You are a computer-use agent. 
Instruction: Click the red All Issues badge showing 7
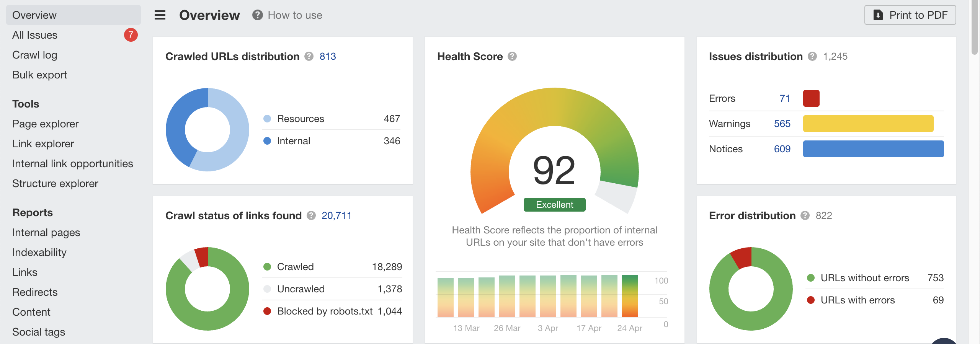click(131, 35)
